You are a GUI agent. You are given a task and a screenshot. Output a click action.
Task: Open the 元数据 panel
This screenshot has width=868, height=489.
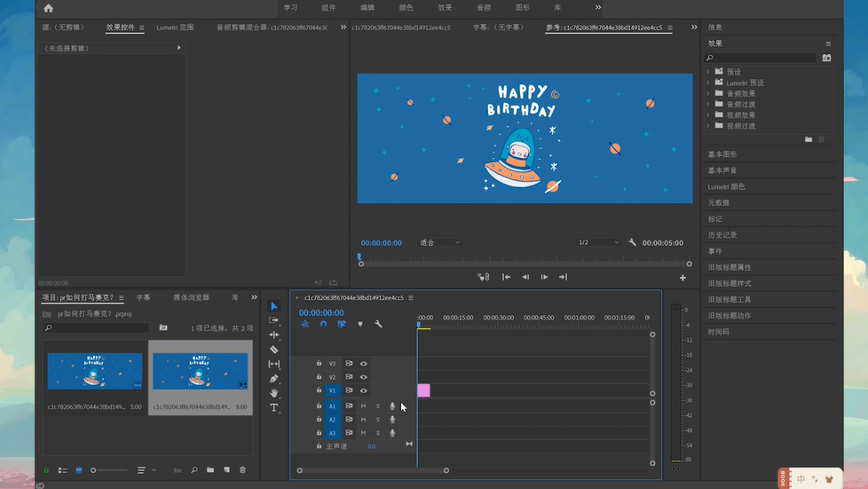click(x=719, y=202)
